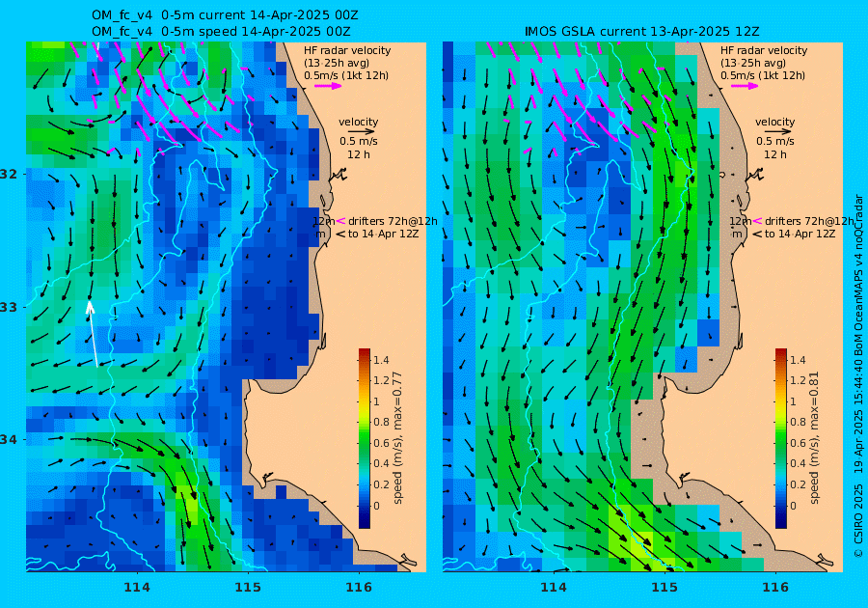The image size is (868, 608).
Task: Click '0.5 m/s' under velocity in the left map
Action: 359,141
